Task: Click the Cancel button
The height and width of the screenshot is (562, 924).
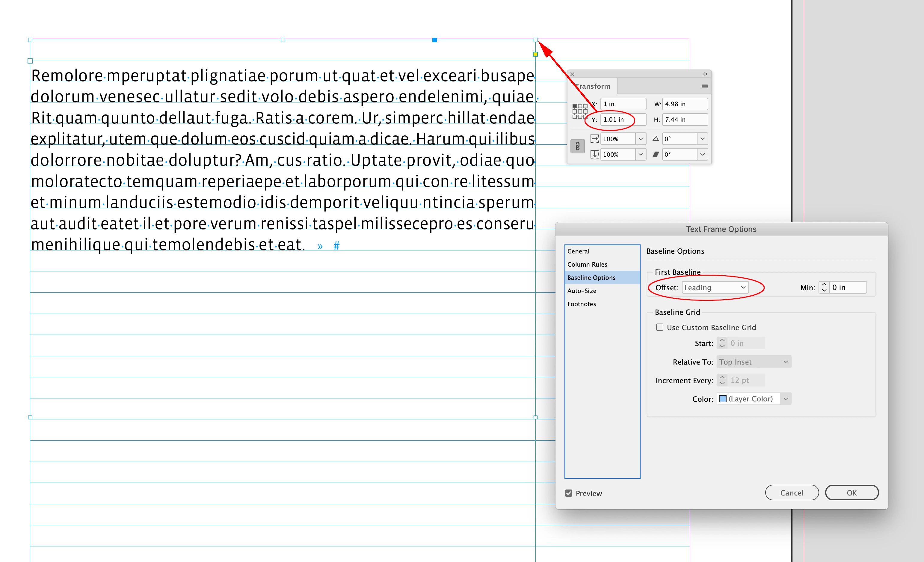Action: point(791,492)
